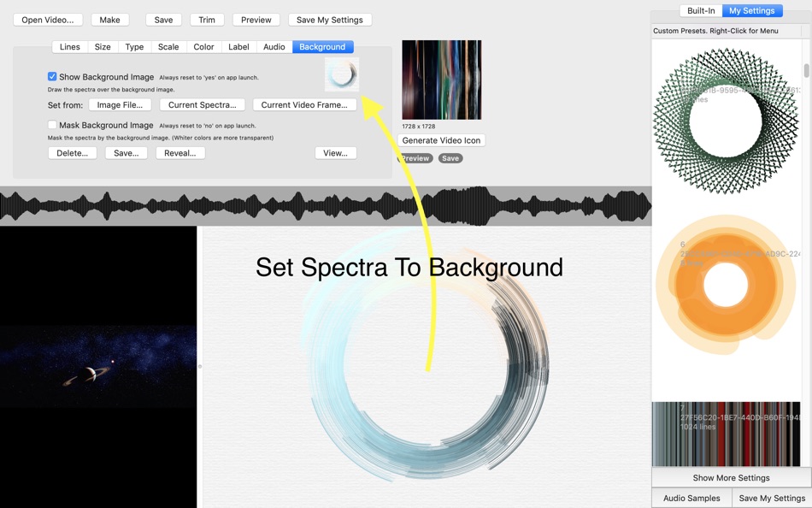The height and width of the screenshot is (508, 812).
Task: Click the small gray Preview pill button
Action: point(415,158)
